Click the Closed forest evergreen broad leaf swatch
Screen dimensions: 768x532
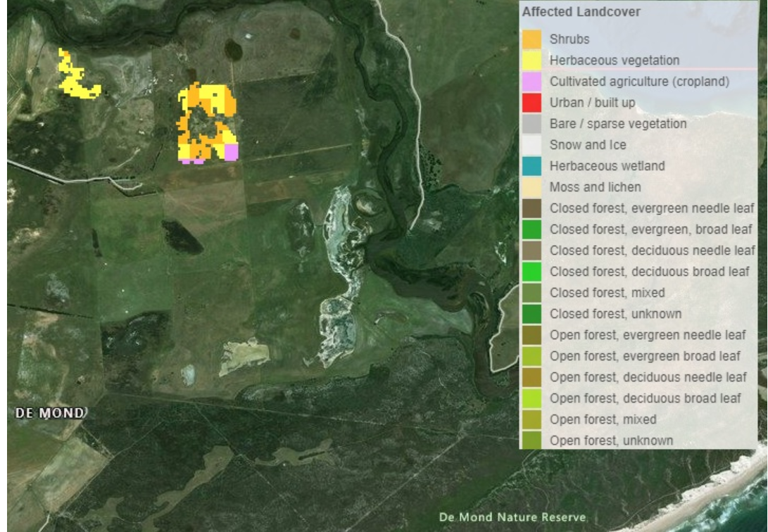(531, 229)
